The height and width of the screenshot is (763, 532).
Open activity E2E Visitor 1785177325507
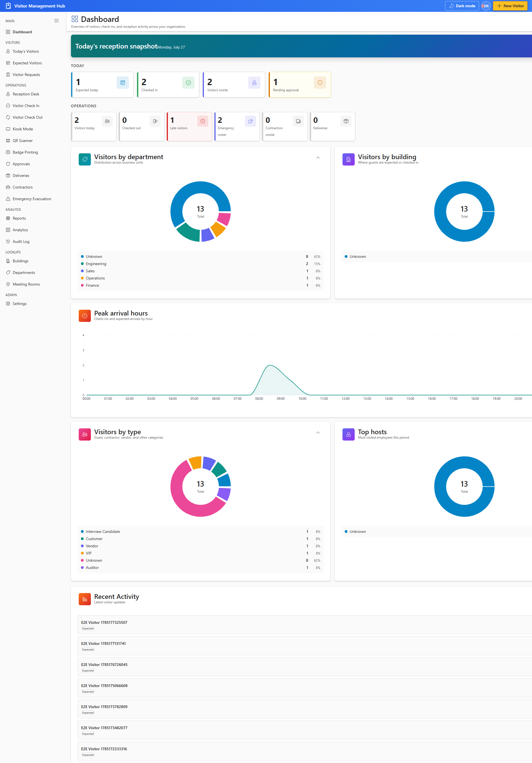click(305, 625)
